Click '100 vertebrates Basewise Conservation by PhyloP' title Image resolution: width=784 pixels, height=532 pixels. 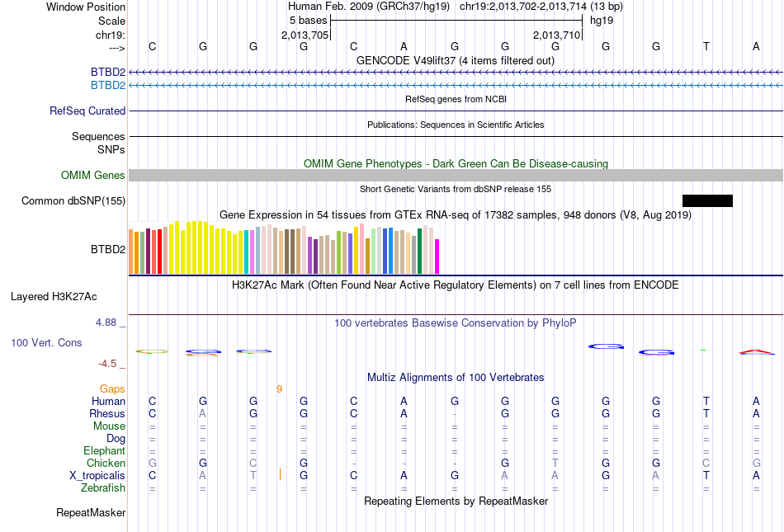(456, 322)
